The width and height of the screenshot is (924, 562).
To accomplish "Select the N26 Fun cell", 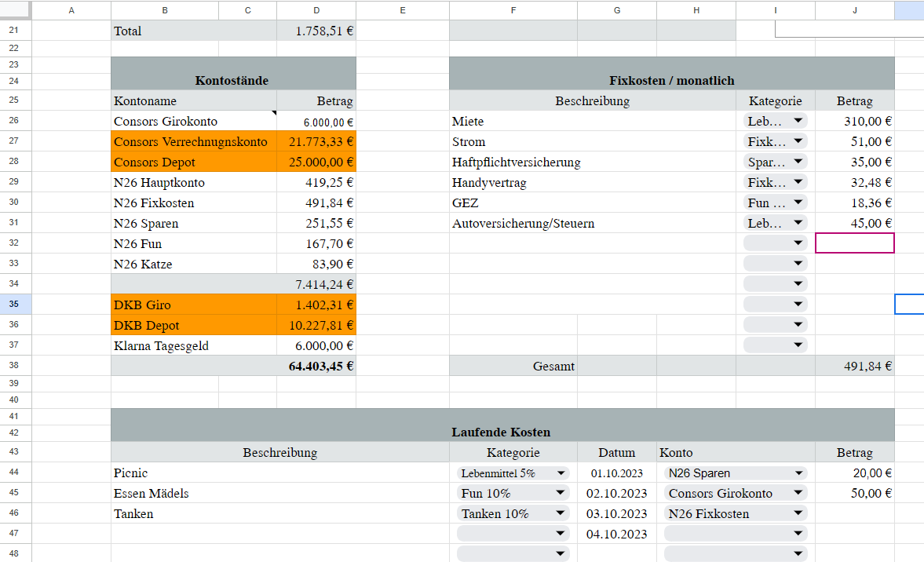I will coord(194,244).
